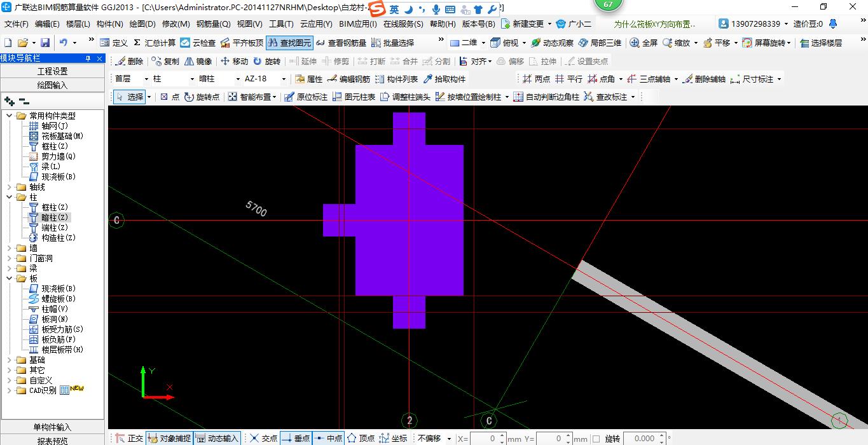Toggle 对象捕捉 object snap

pos(169,438)
